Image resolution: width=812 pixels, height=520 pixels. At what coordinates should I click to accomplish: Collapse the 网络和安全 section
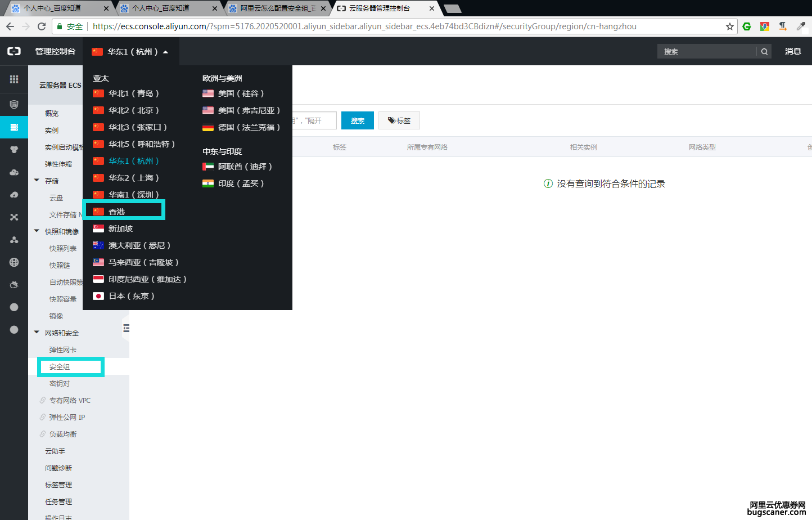tap(37, 333)
